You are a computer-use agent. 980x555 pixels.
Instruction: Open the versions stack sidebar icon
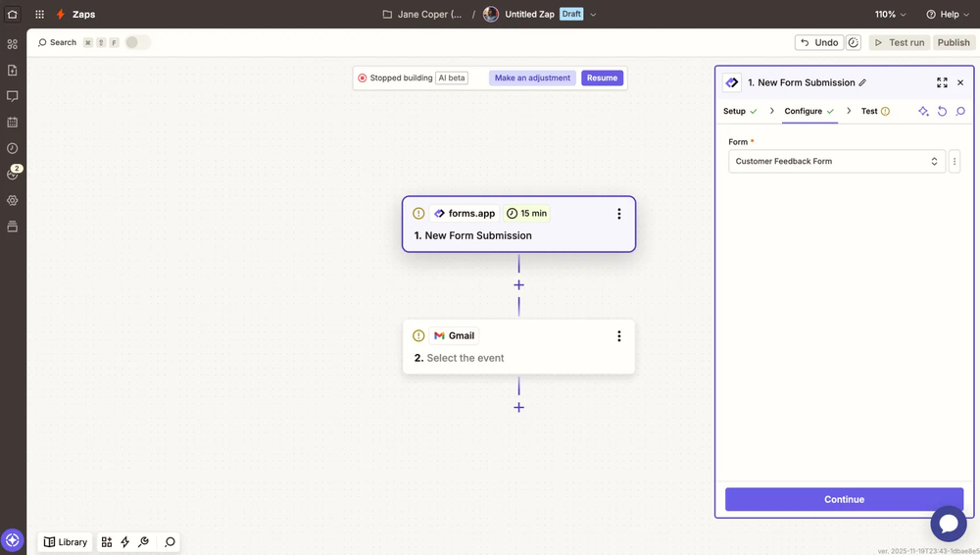(13, 227)
